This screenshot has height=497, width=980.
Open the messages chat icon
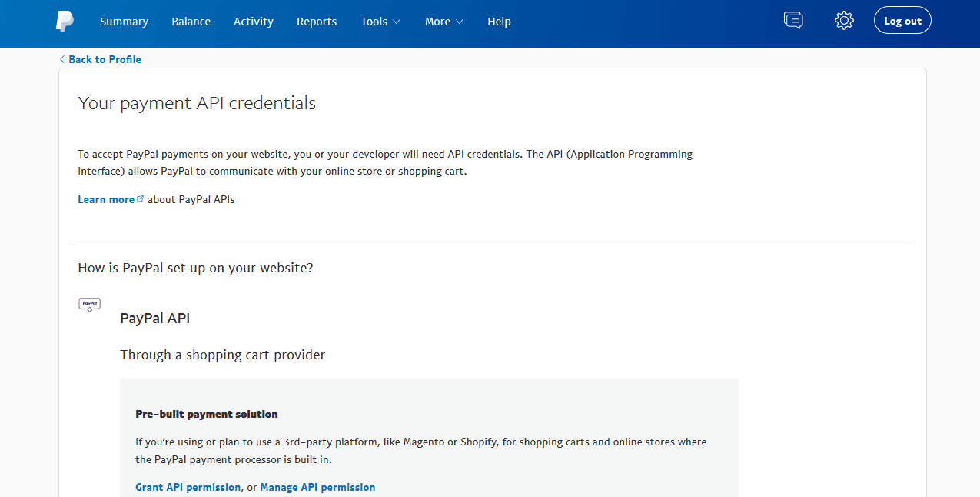tap(793, 21)
